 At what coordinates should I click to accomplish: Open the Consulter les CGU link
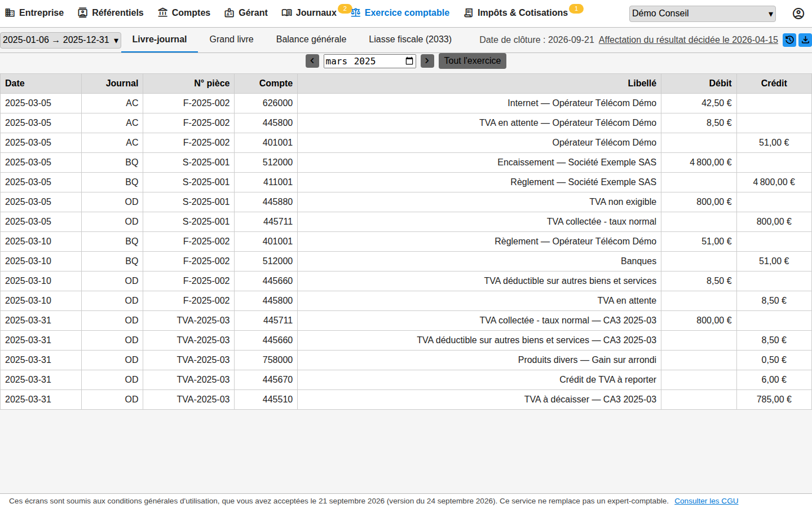pyautogui.click(x=707, y=501)
